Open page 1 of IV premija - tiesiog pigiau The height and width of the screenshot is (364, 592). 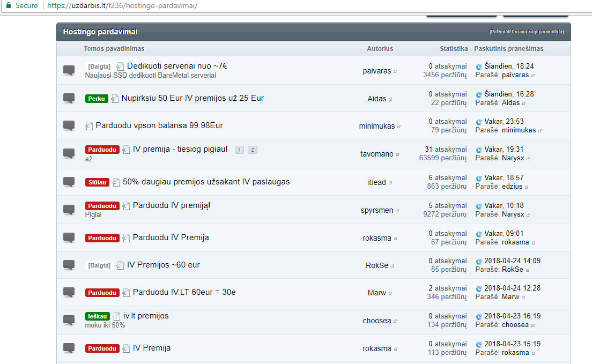pos(239,150)
